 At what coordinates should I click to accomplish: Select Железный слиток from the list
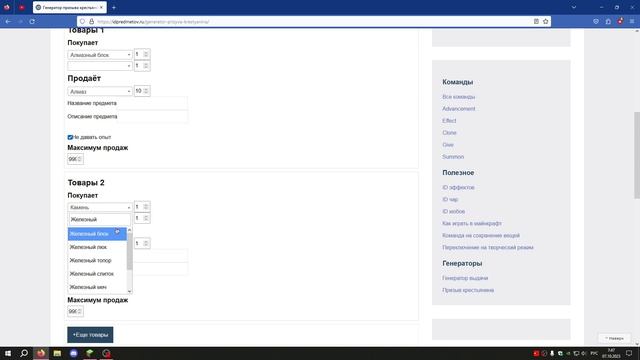pos(98,274)
